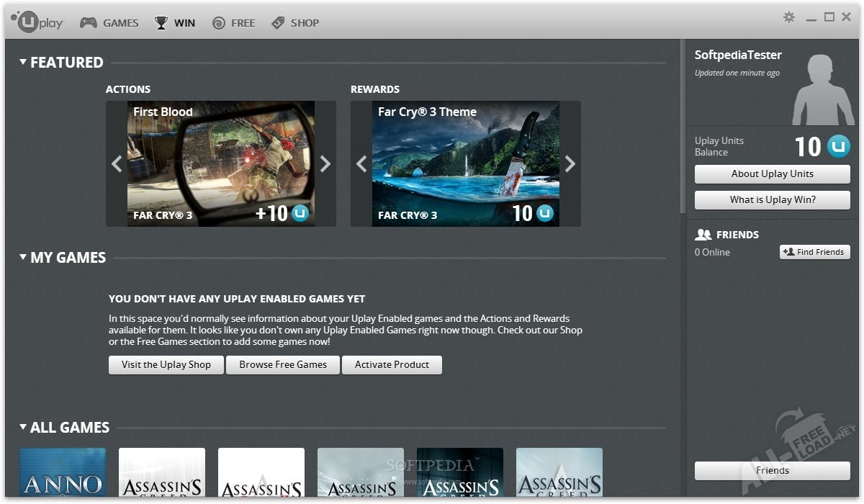This screenshot has height=504, width=864.
Task: Open the What is Uplay Win? button
Action: point(772,200)
